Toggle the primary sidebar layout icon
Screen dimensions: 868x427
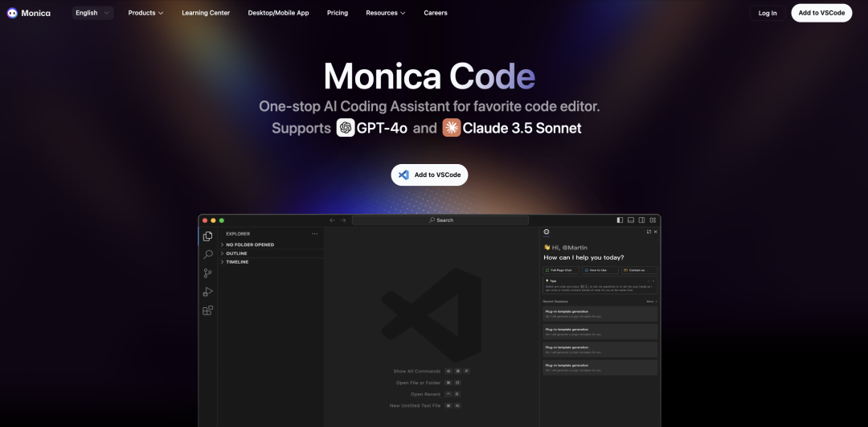point(620,220)
